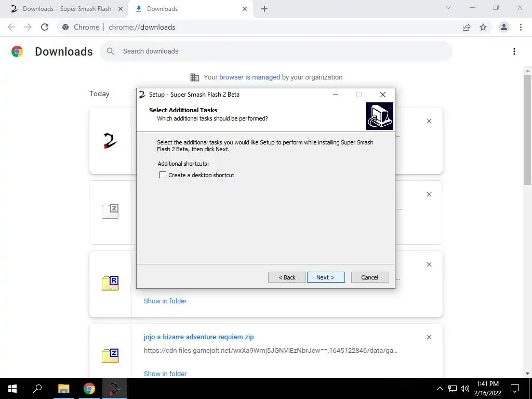Open the Chrome profile avatar
Viewport: 532px width, 399px height.
pyautogui.click(x=504, y=27)
